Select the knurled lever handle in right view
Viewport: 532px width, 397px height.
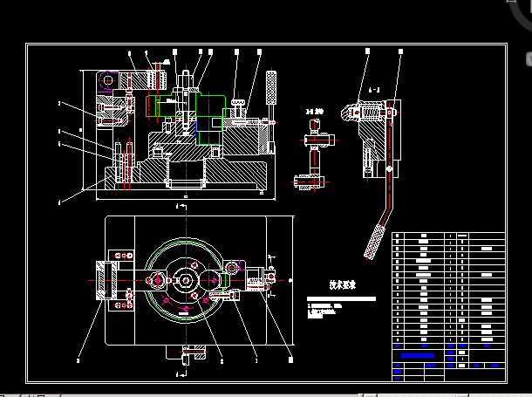[x=374, y=242]
